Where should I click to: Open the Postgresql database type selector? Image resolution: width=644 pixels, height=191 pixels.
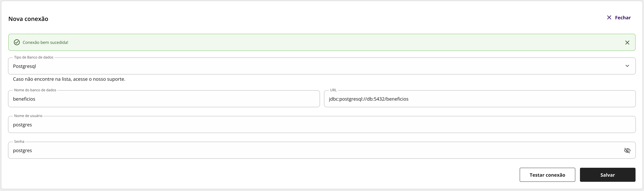(300, 66)
